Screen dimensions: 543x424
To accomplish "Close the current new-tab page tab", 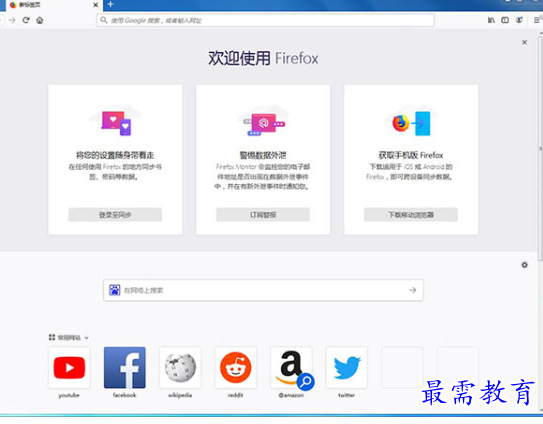I will [x=96, y=5].
